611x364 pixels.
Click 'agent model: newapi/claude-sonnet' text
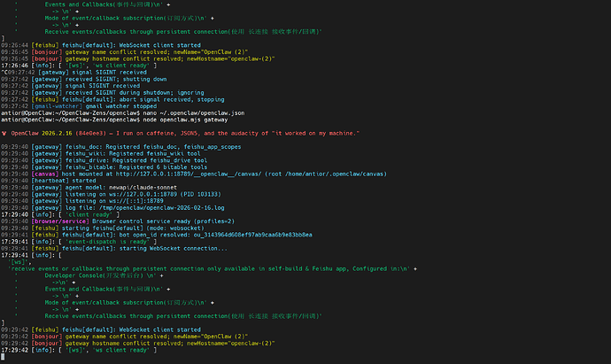[120, 188]
